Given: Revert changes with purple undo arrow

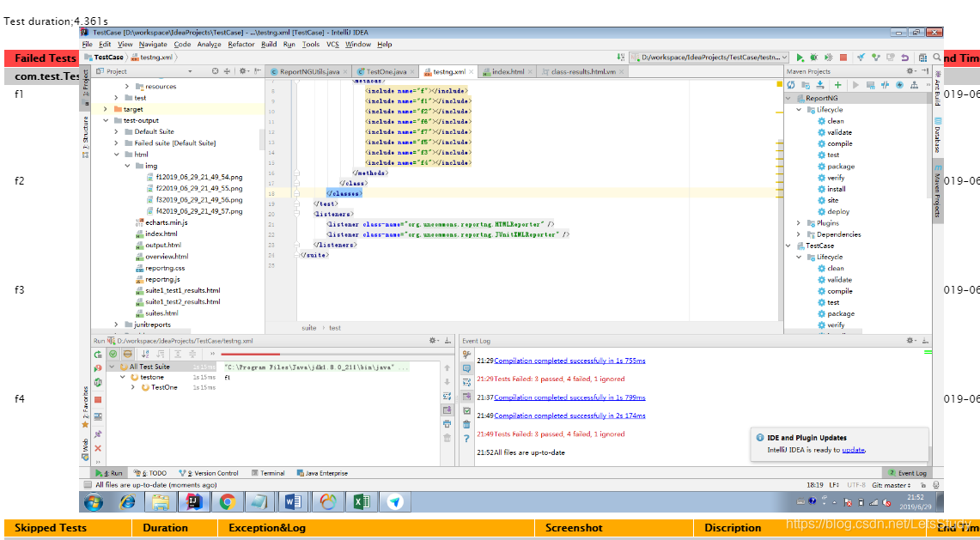Looking at the screenshot, I should click(905, 58).
